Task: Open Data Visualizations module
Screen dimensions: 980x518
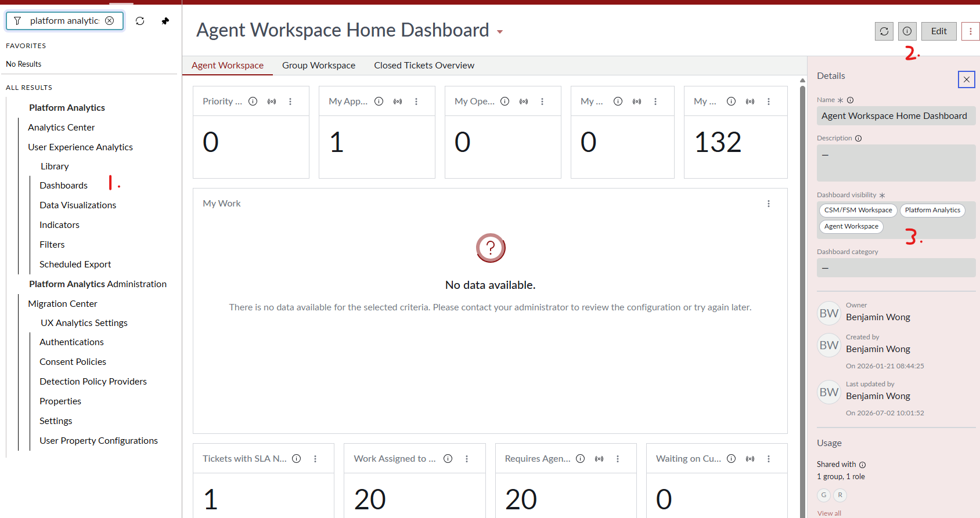Action: click(78, 205)
